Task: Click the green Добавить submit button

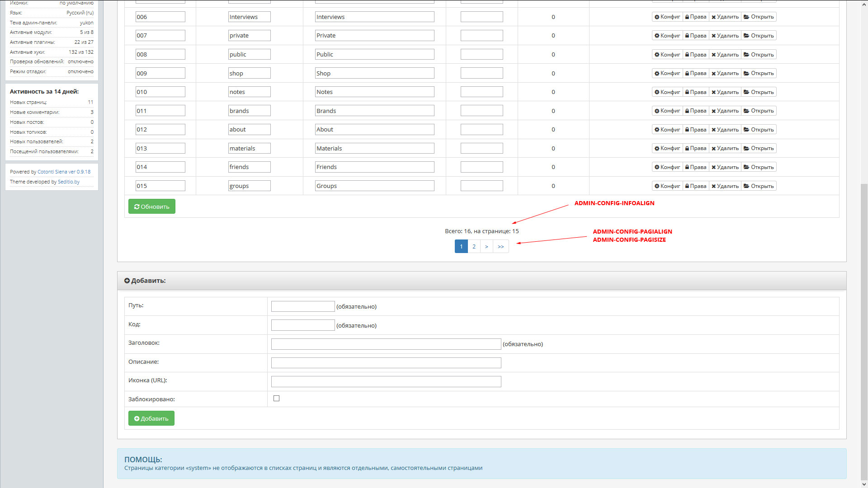Action: [x=151, y=418]
